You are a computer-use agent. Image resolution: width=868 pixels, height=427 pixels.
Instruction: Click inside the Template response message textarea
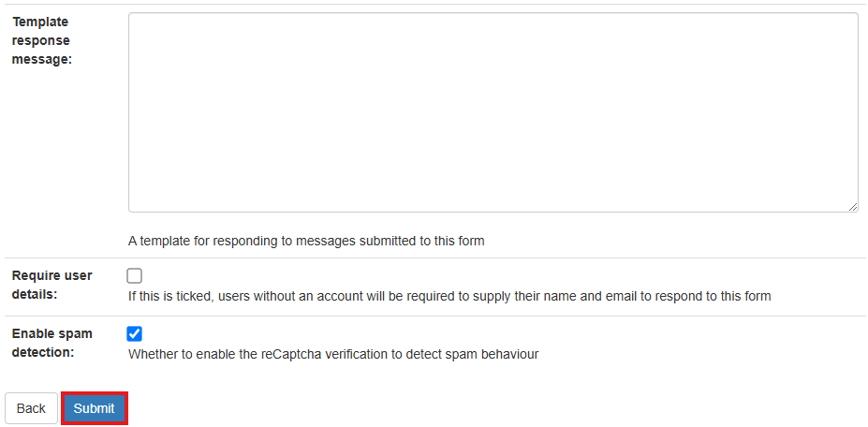pyautogui.click(x=493, y=112)
